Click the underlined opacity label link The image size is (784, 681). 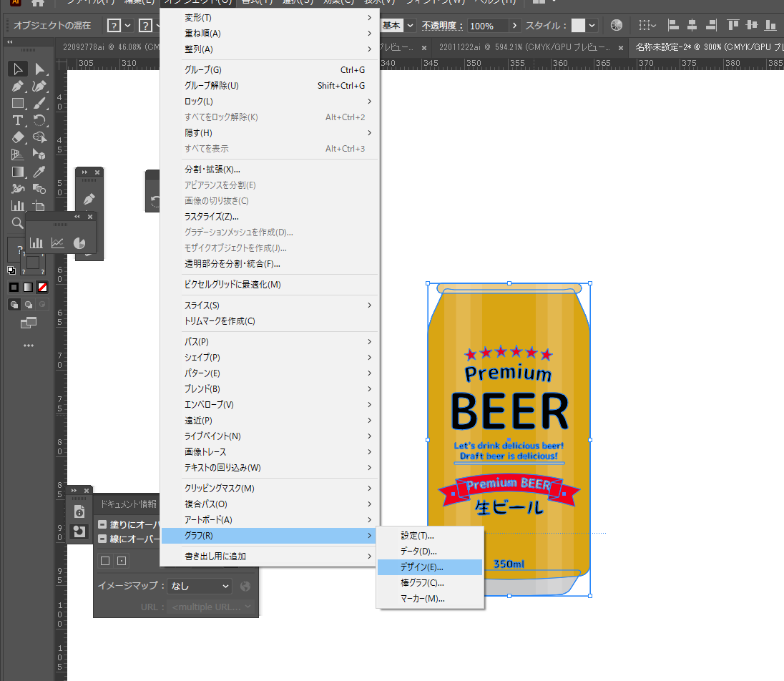tap(441, 26)
